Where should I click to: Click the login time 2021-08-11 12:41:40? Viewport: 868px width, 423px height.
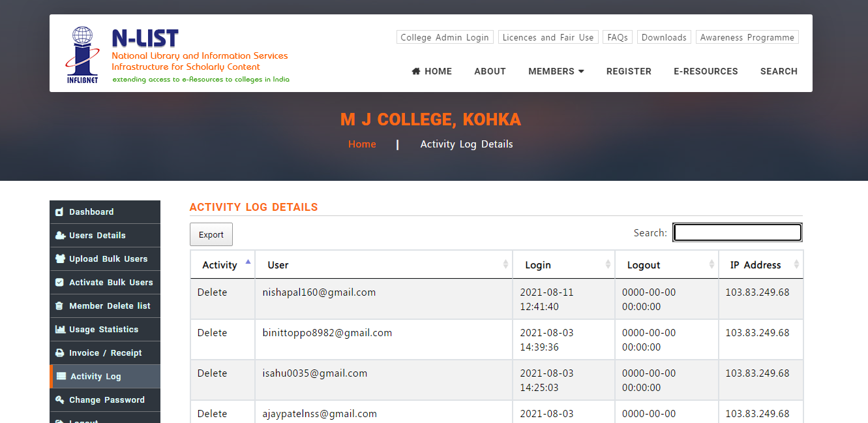pos(547,300)
